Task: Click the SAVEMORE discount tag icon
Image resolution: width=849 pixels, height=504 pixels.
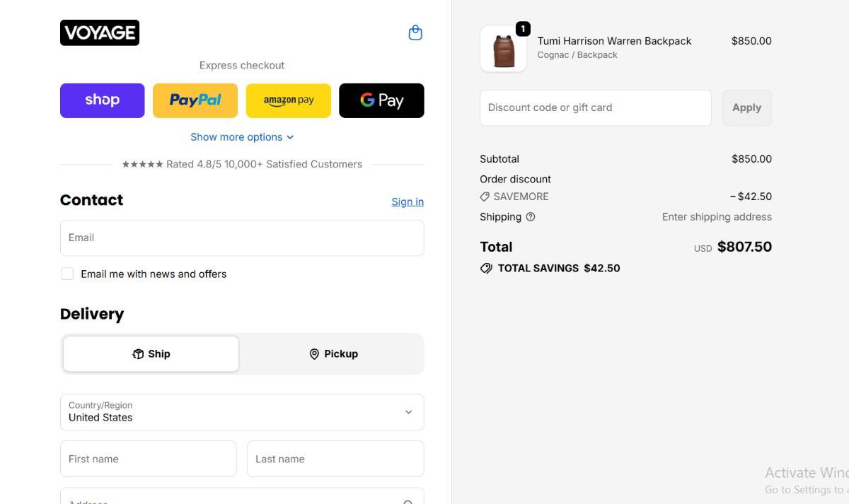Action: (485, 197)
